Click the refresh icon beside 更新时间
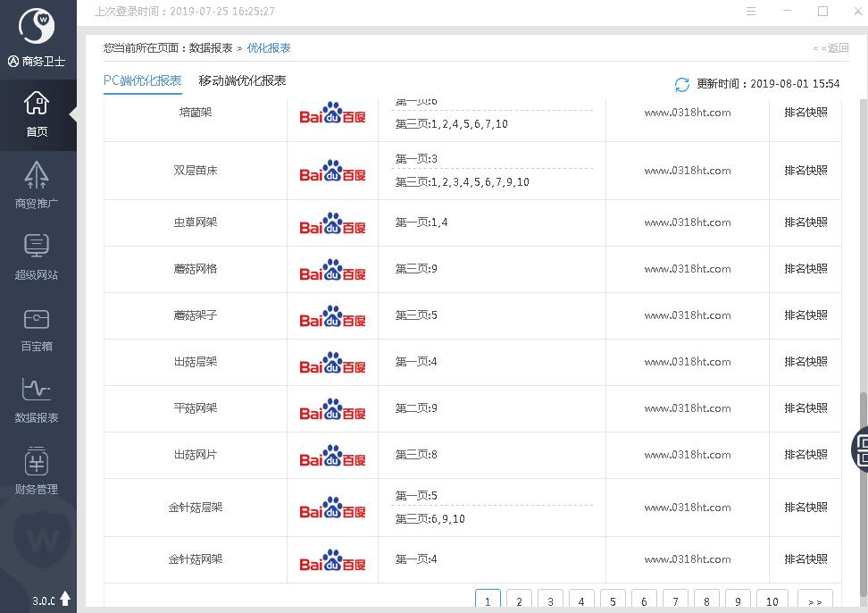868x613 pixels. 681,84
